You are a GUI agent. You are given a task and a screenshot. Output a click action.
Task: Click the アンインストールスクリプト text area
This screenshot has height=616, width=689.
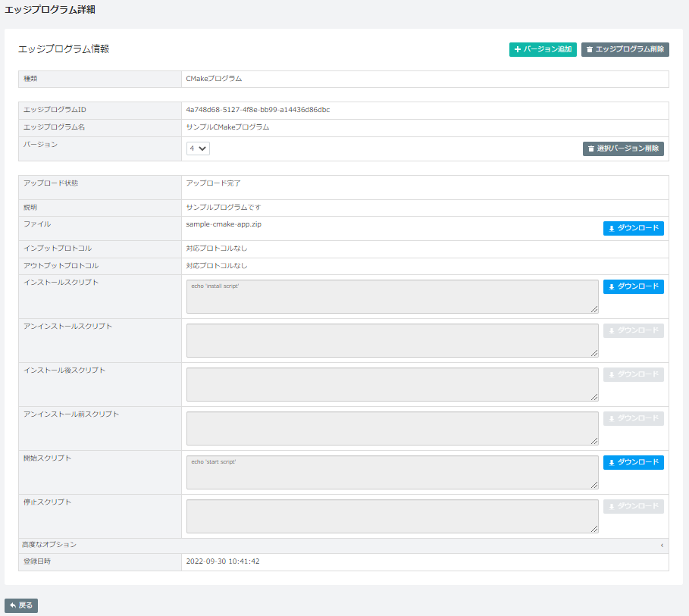click(393, 340)
